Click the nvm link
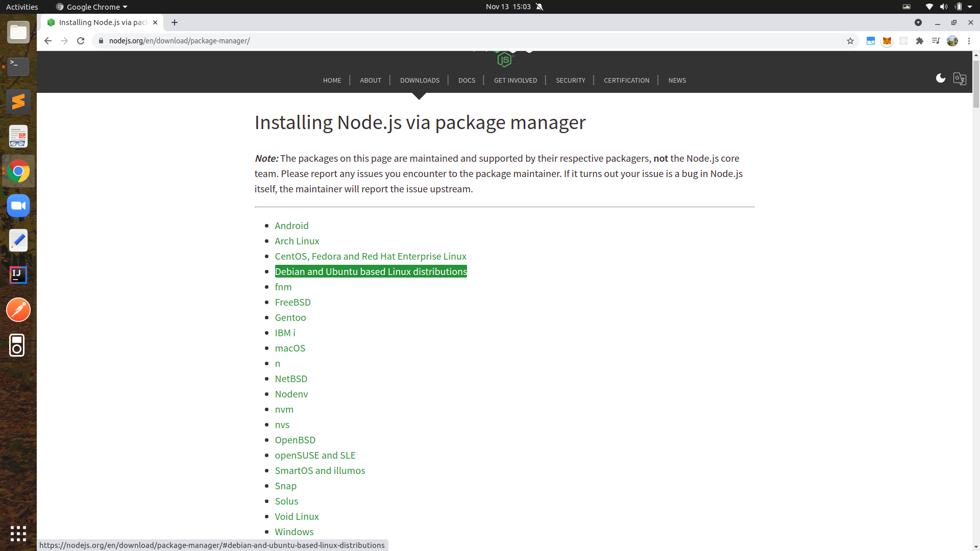This screenshot has height=551, width=980. pos(284,409)
